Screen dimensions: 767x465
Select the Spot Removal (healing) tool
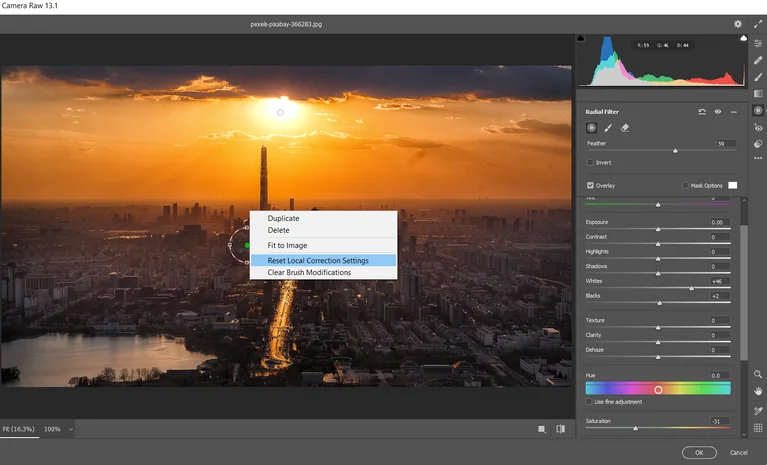point(758,60)
